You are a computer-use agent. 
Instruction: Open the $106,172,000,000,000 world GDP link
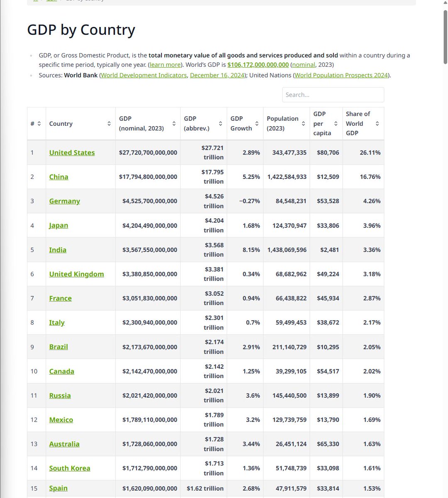258,65
